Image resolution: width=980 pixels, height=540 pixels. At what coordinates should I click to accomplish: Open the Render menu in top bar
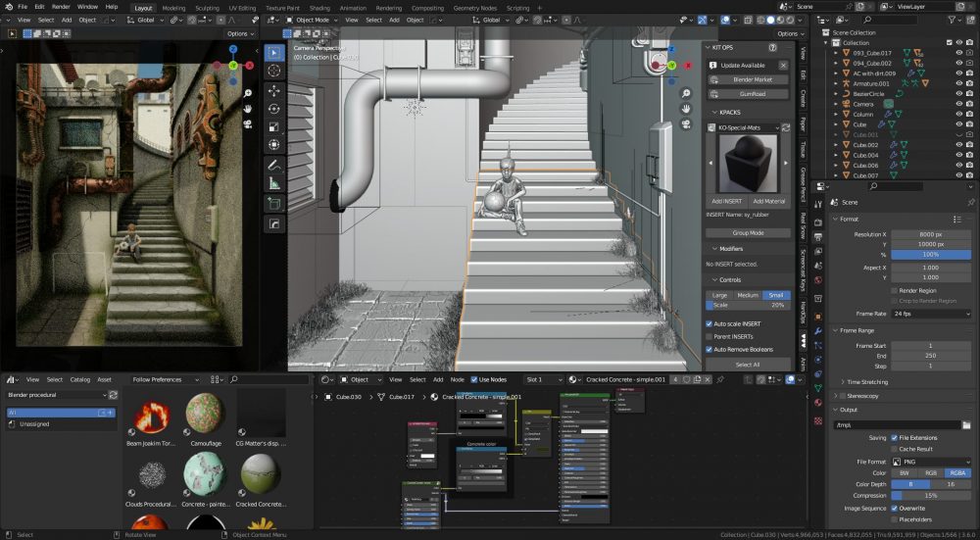pyautogui.click(x=61, y=7)
